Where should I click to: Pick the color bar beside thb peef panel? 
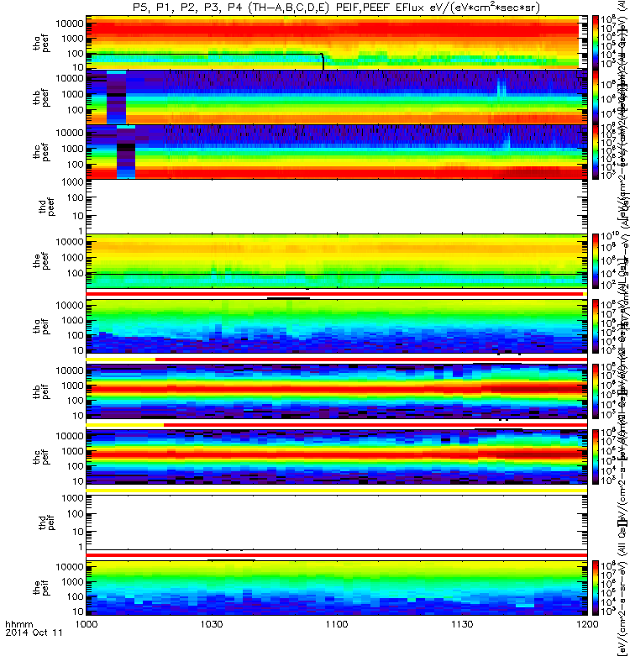(596, 97)
